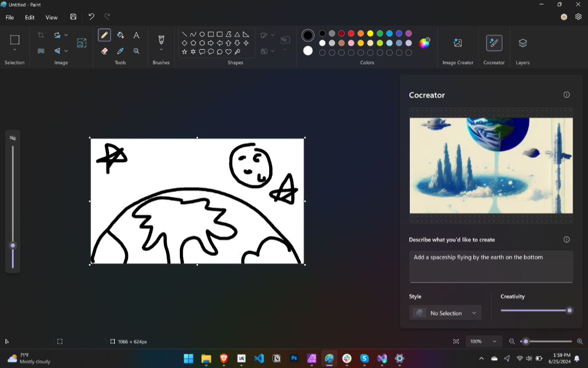Viewport: 588px width, 368px height.
Task: Click the Cocreator info icon
Action: (x=566, y=95)
